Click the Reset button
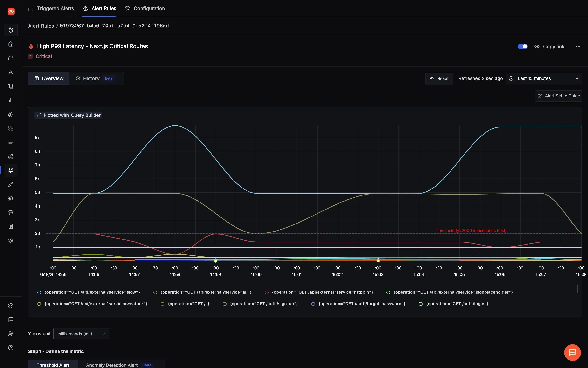 tap(439, 78)
